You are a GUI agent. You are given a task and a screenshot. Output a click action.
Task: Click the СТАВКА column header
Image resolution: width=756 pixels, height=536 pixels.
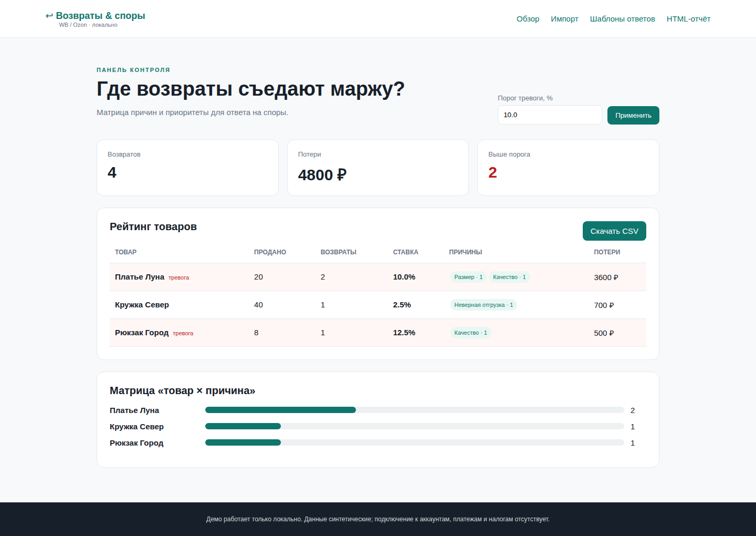click(406, 252)
